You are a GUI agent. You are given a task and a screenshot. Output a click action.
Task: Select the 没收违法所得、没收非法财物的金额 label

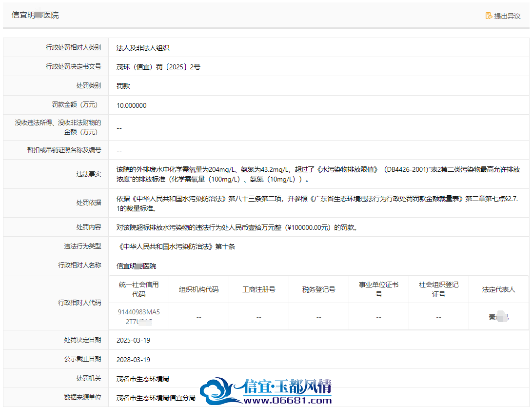[58, 127]
